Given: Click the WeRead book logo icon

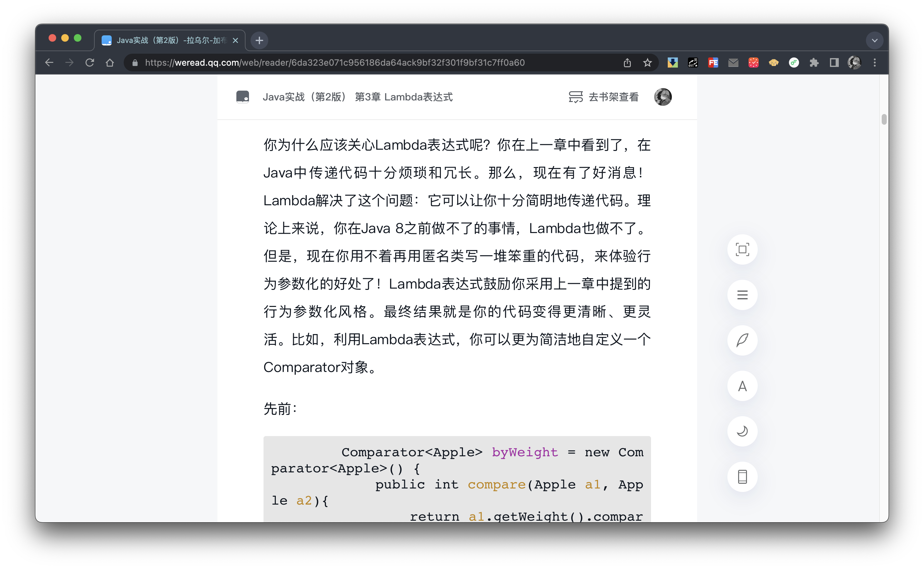Looking at the screenshot, I should 243,97.
